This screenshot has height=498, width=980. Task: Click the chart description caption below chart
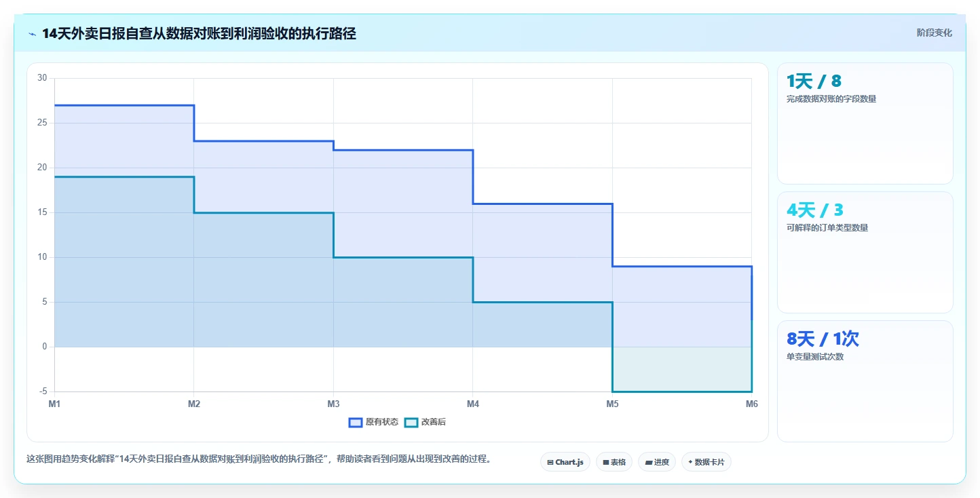tap(259, 459)
